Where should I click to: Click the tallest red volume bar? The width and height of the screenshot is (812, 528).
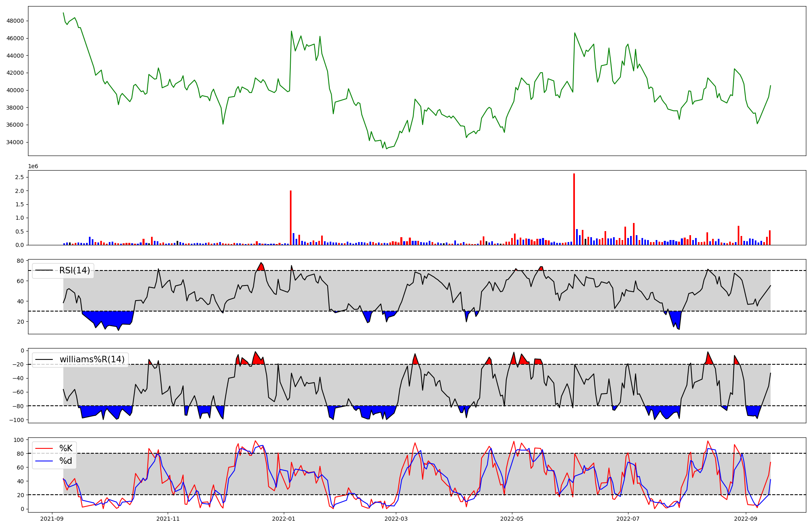(574, 209)
